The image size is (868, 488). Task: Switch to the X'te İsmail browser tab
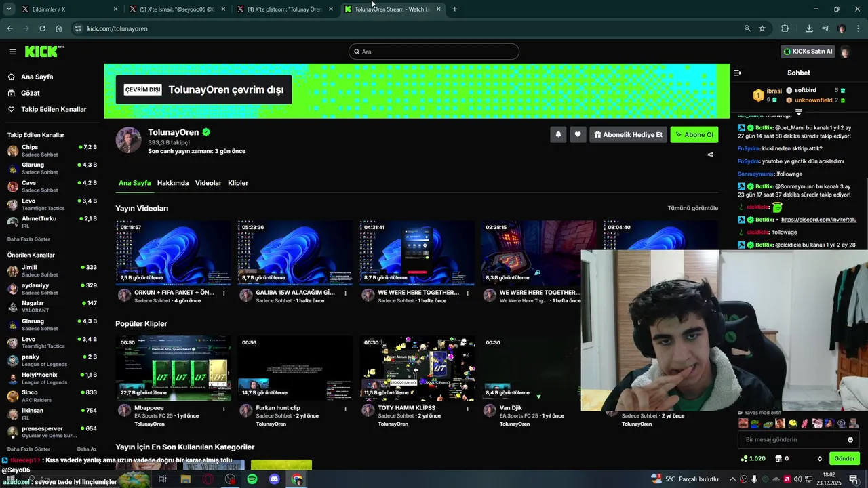click(177, 9)
